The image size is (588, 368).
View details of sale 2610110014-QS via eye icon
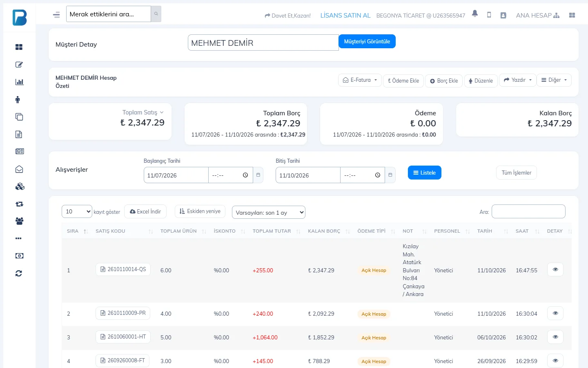[x=555, y=269]
